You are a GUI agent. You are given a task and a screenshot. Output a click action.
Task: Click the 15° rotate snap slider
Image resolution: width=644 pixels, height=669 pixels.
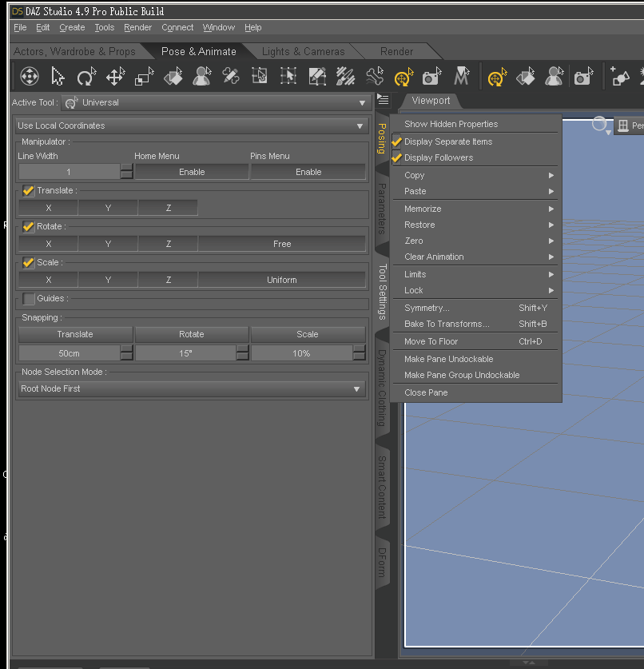click(x=185, y=354)
